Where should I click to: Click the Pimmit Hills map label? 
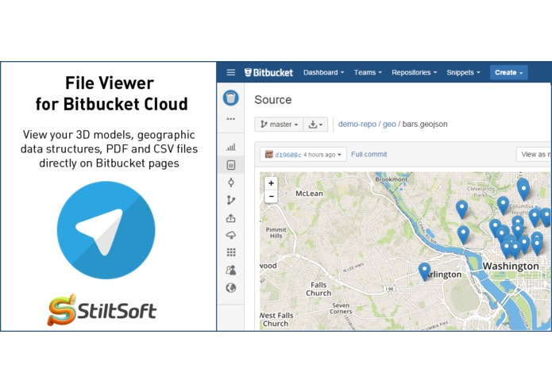[x=276, y=233]
